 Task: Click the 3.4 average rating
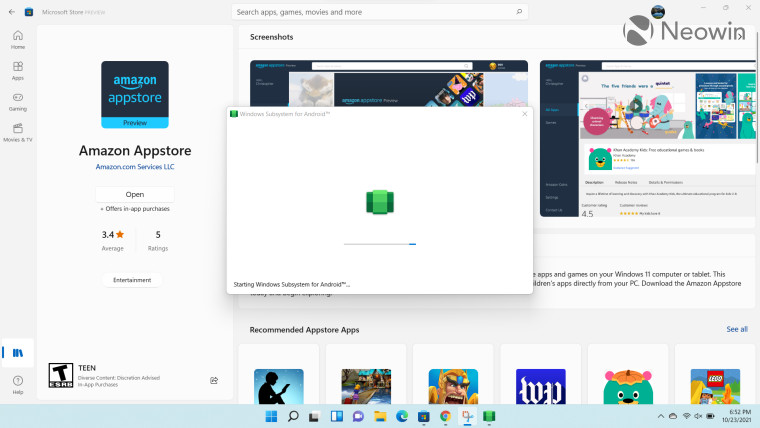click(112, 240)
